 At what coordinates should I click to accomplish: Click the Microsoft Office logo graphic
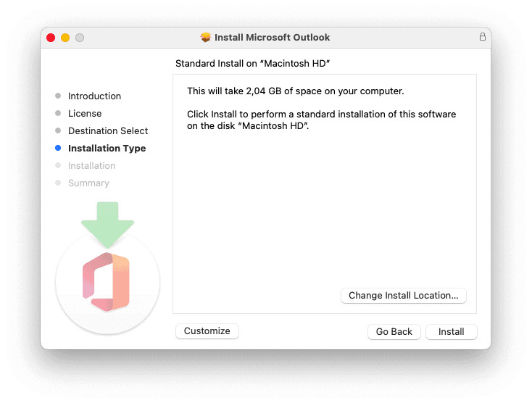(107, 281)
